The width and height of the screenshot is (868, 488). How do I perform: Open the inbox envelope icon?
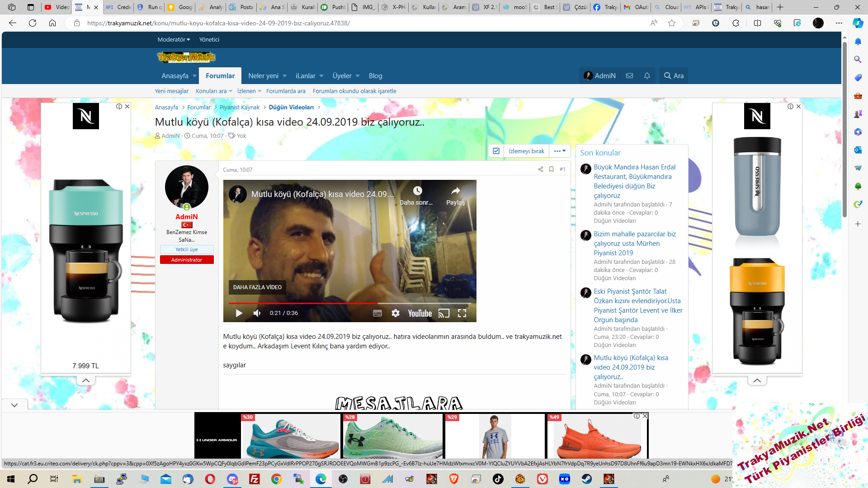(x=629, y=76)
